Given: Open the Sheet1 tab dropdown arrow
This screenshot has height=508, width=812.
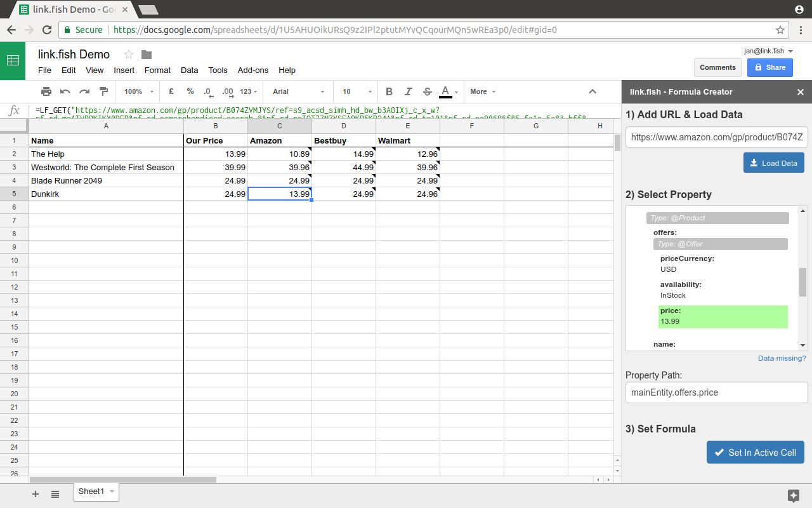Looking at the screenshot, I should click(112, 491).
